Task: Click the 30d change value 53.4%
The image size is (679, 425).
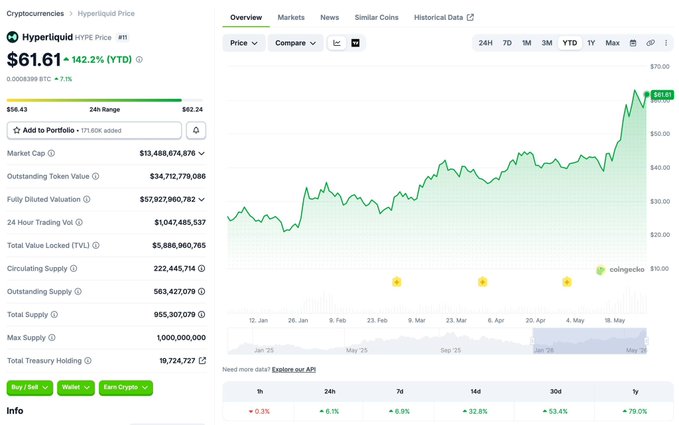Action: click(x=555, y=411)
